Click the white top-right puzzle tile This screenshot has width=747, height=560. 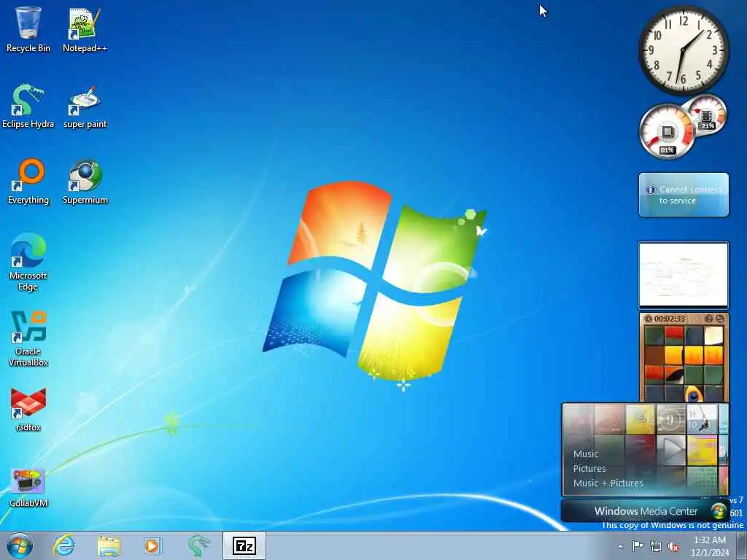tap(713, 335)
